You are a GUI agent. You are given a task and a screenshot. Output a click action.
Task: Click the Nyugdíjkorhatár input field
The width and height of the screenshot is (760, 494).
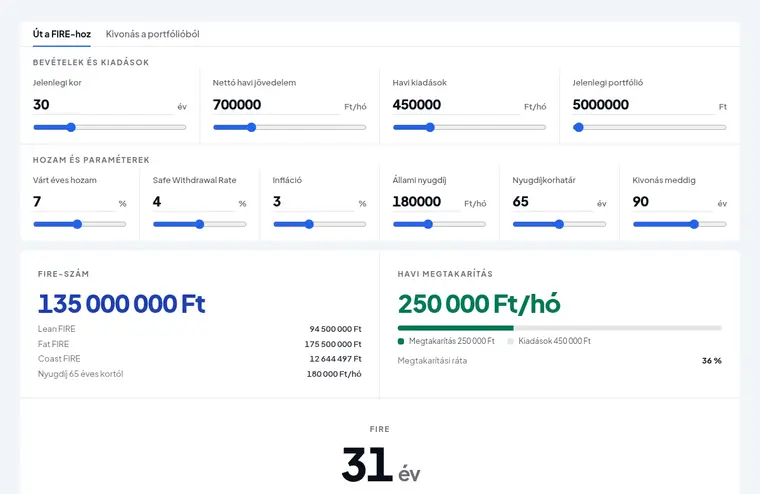pyautogui.click(x=553, y=202)
